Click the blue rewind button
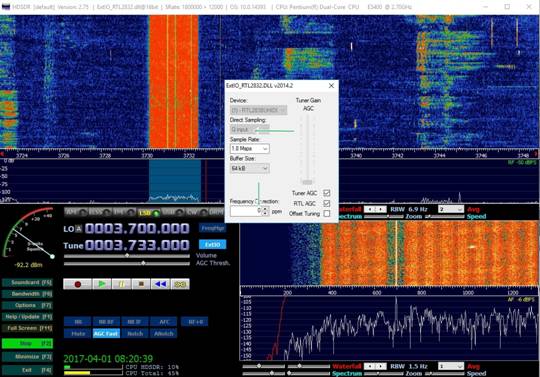This screenshot has height=377, width=540. click(160, 284)
